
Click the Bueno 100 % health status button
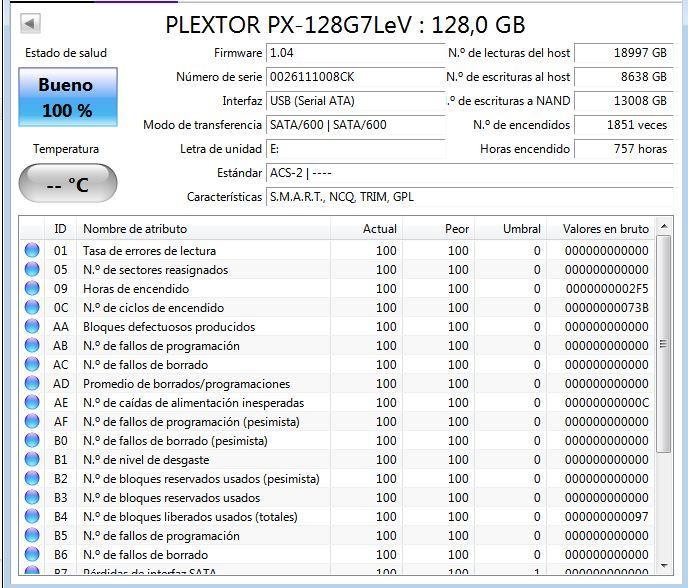(x=68, y=97)
